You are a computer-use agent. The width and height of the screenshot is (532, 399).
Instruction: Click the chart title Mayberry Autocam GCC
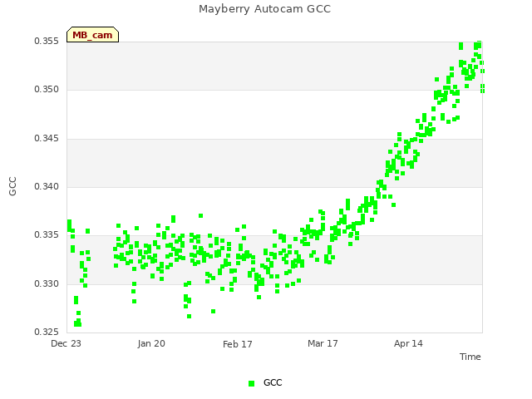pos(264,9)
